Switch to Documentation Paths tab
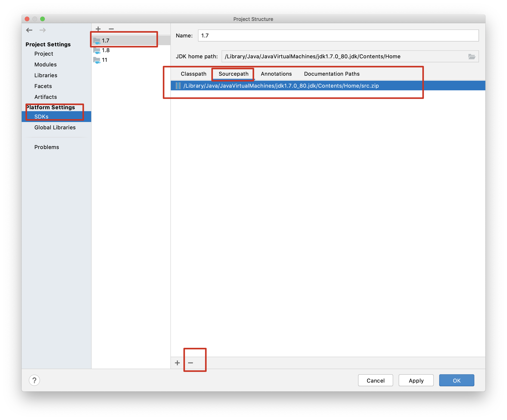The image size is (507, 420). tap(332, 74)
